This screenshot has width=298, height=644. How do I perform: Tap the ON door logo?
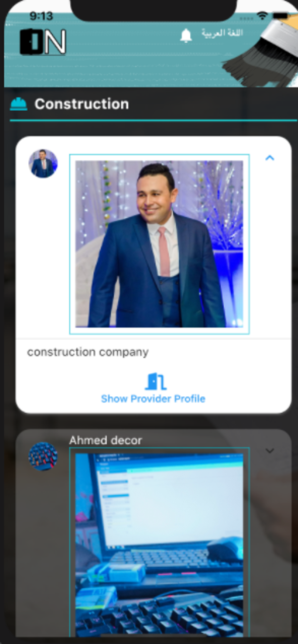tap(43, 42)
